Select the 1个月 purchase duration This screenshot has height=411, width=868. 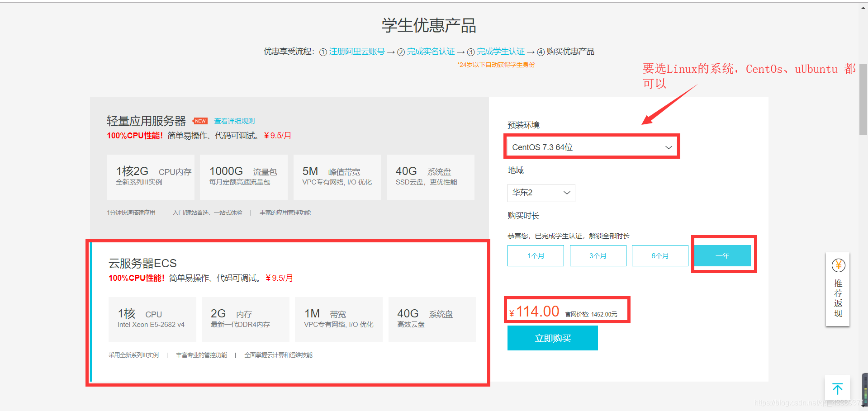click(536, 255)
